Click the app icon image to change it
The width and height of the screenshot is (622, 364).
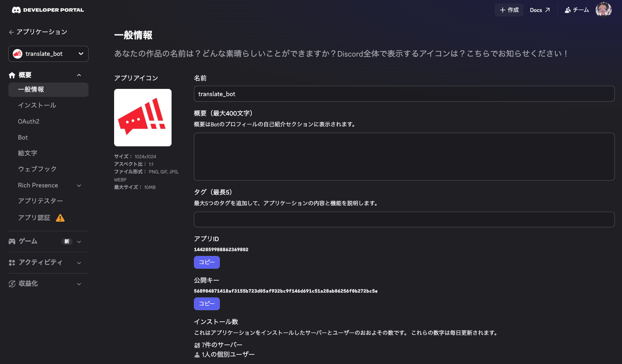(143, 118)
